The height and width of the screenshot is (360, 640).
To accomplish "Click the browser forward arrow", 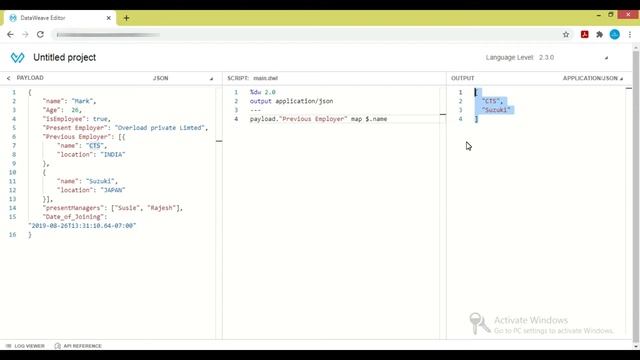I will tap(25, 35).
